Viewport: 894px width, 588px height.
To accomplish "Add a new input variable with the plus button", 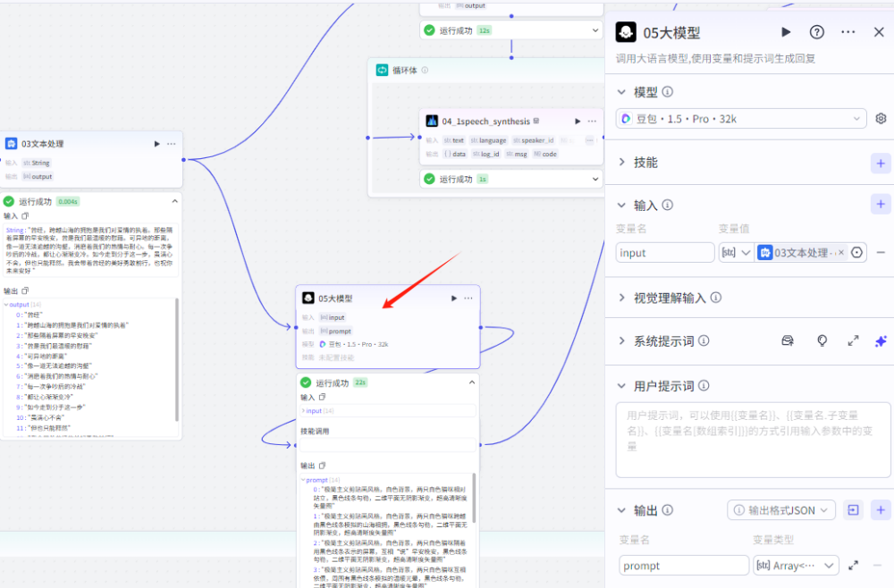I will pyautogui.click(x=881, y=204).
